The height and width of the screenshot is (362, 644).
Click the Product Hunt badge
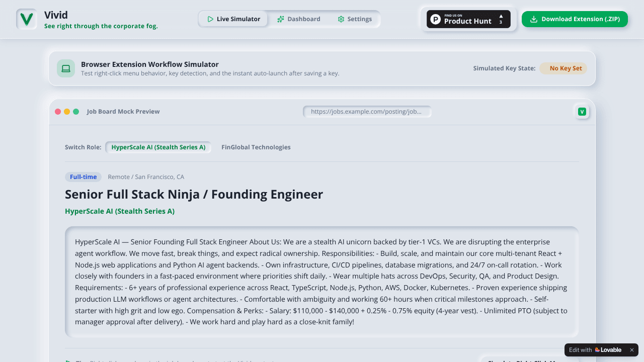pyautogui.click(x=468, y=19)
